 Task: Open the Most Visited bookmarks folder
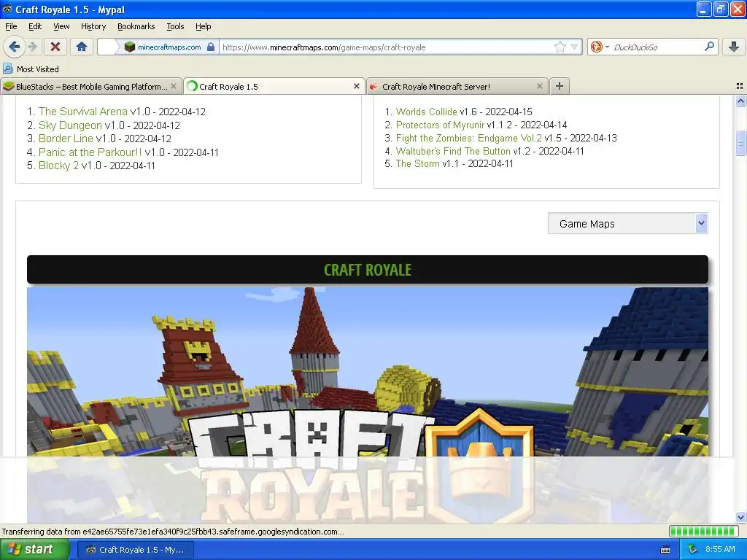[31, 69]
